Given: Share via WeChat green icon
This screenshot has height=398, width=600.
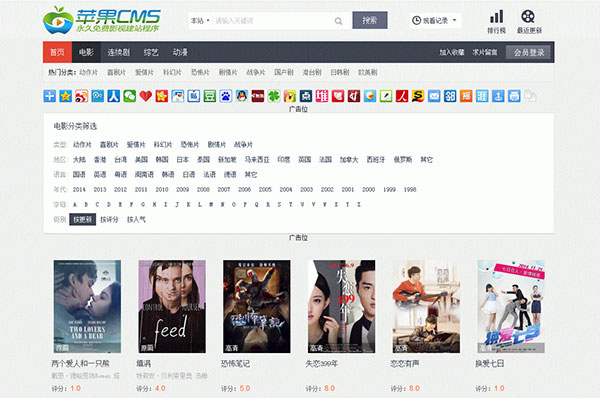Looking at the screenshot, I should point(130,96).
